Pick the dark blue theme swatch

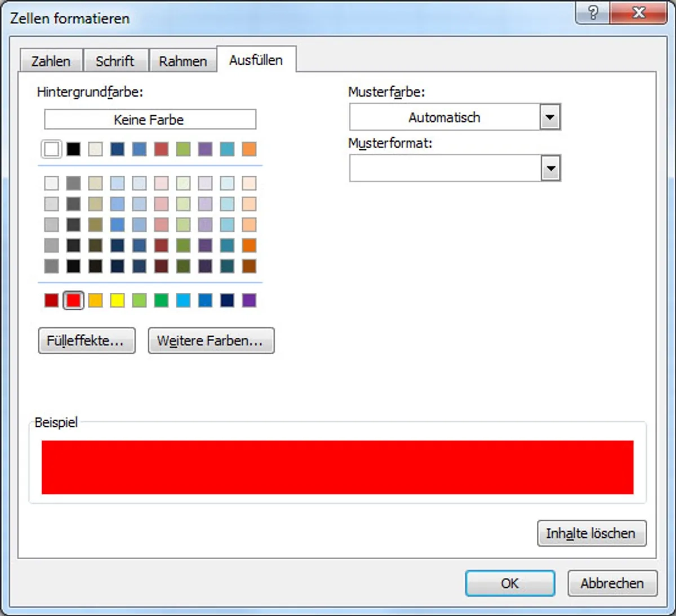pyautogui.click(x=117, y=149)
